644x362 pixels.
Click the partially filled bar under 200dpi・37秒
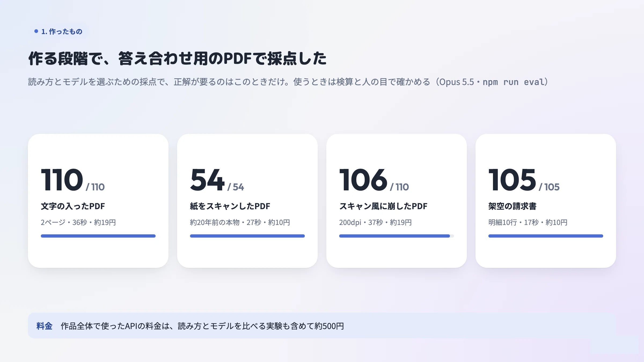[397, 236]
